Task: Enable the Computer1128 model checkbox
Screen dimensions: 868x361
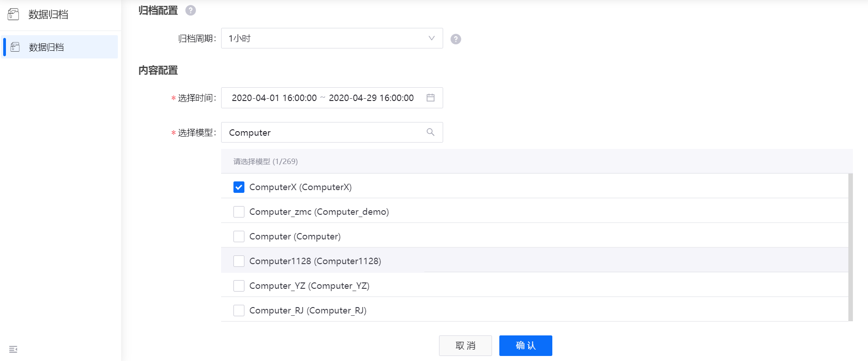Action: pos(239,261)
